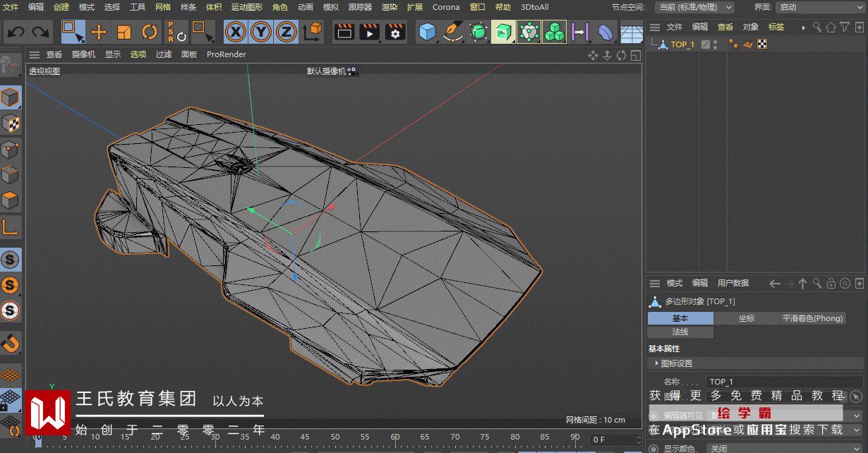The image size is (868, 453).
Task: Expand the 图标设置 section
Action: [x=676, y=363]
